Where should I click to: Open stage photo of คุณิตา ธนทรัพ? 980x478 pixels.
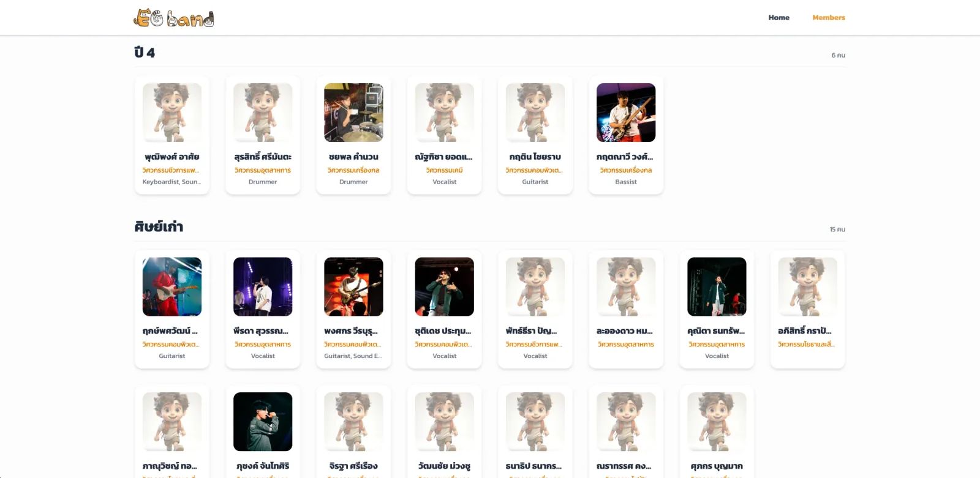point(717,286)
